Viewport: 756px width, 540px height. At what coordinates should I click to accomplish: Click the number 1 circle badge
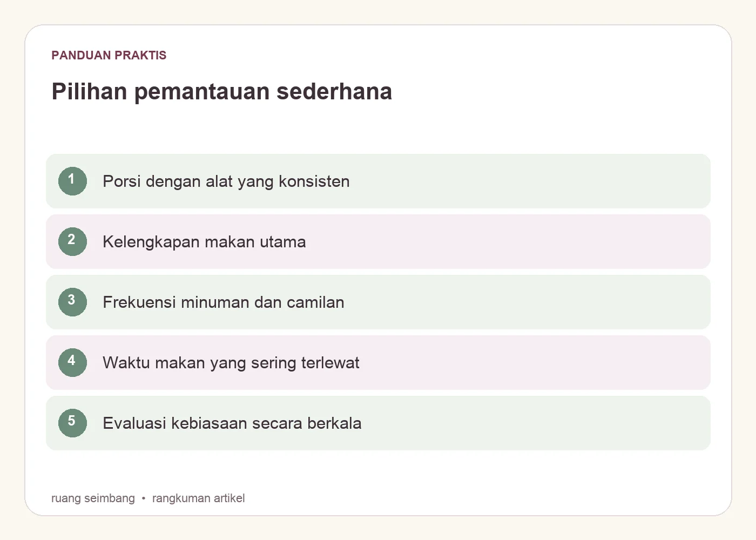pos(72,181)
